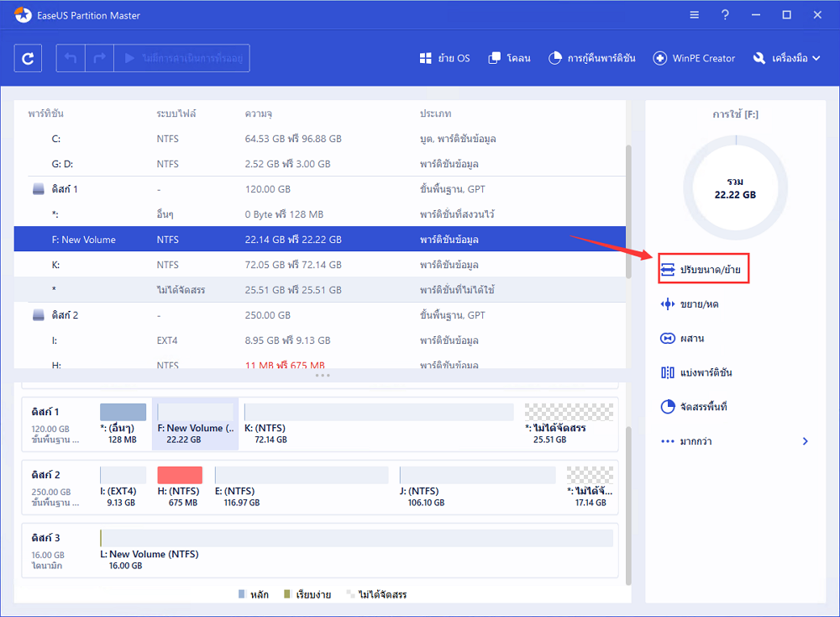
Task: Click the ดิสก์ 2 disk icon in list
Action: [39, 315]
